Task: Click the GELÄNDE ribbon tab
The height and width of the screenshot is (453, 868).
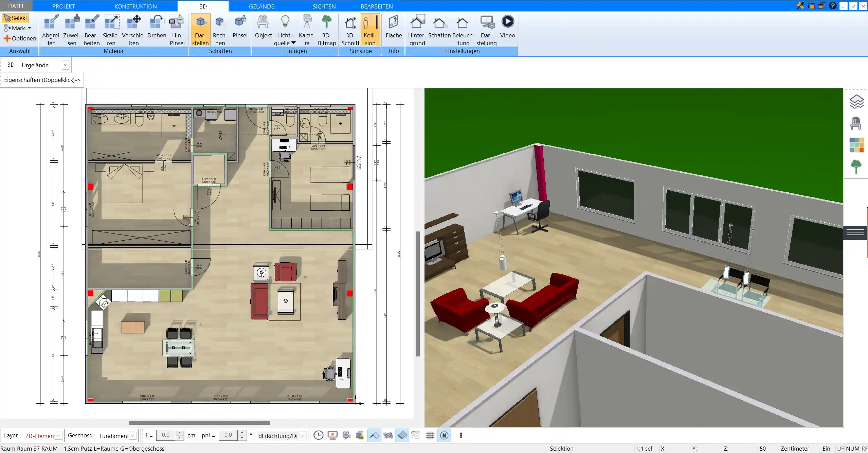Action: [x=261, y=6]
